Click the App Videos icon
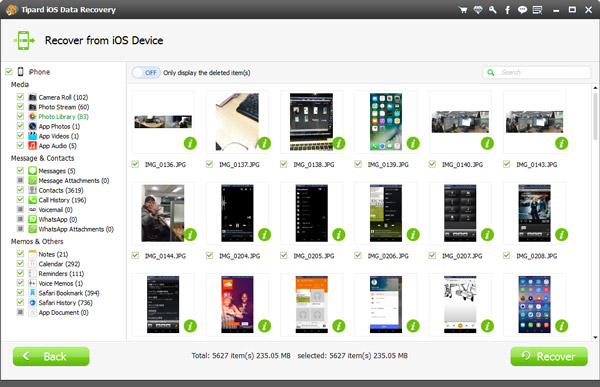 coord(33,136)
